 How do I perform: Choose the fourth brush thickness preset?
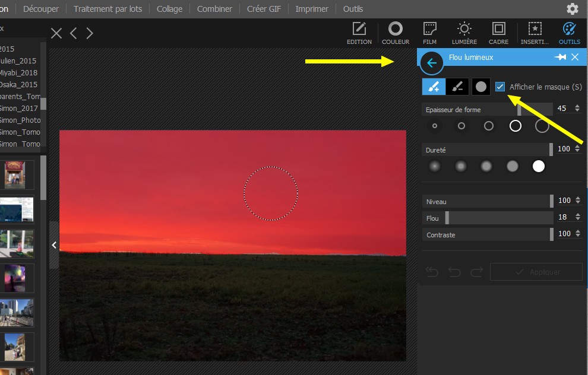point(516,126)
